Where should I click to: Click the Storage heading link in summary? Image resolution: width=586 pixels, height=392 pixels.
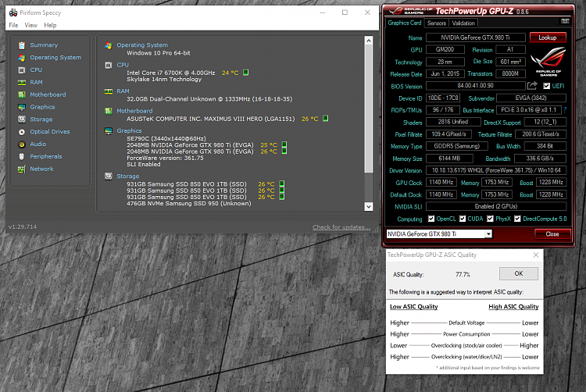[x=128, y=176]
